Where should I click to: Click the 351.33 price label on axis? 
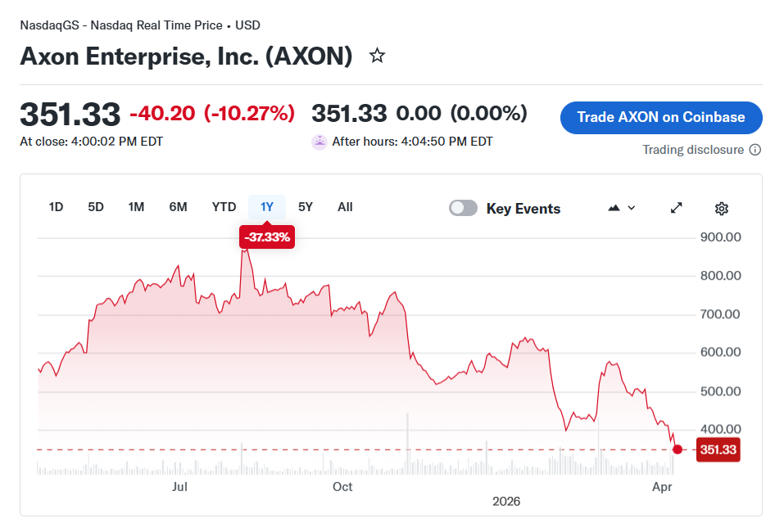(718, 449)
